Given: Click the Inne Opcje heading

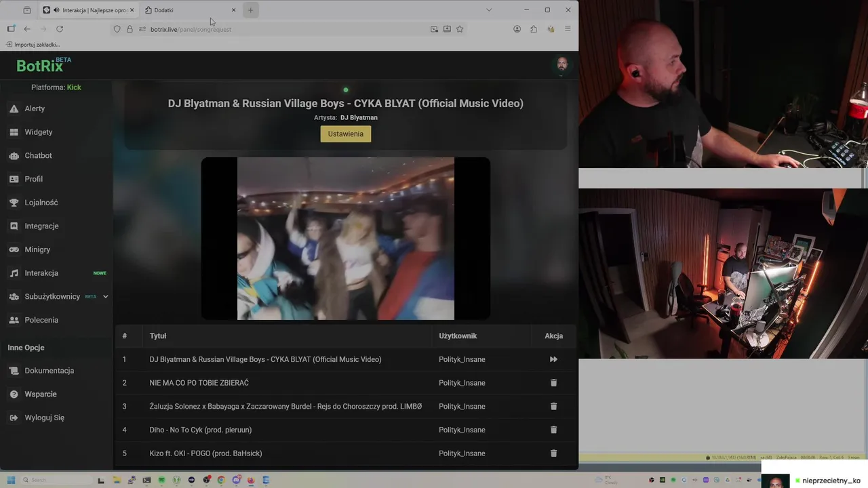Looking at the screenshot, I should tap(26, 348).
